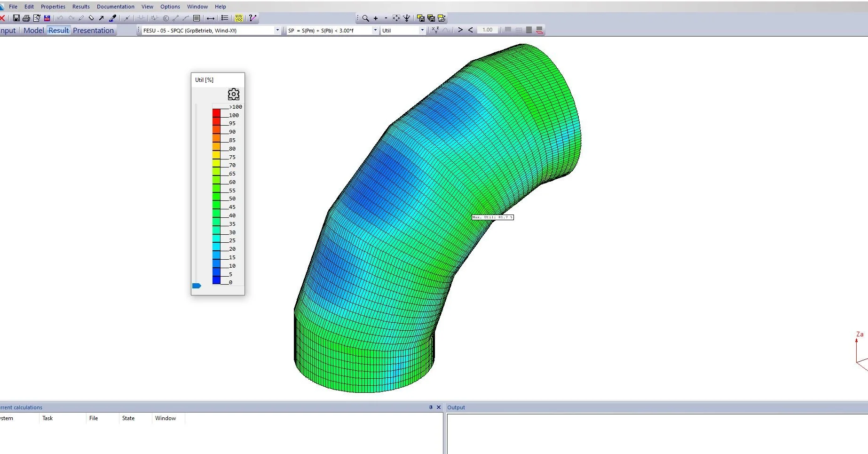The image size is (868, 454).
Task: Click the scale factor 1.00 field
Action: click(x=487, y=30)
